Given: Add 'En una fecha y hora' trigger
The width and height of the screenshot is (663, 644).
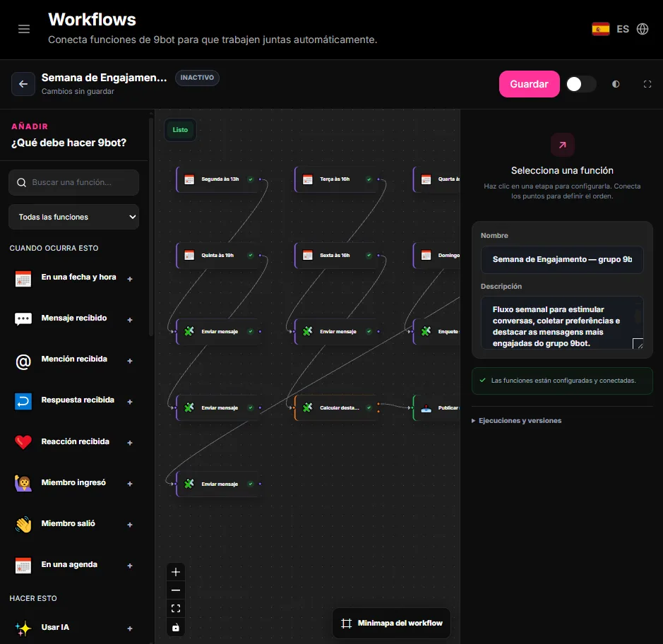Looking at the screenshot, I should click(x=130, y=279).
